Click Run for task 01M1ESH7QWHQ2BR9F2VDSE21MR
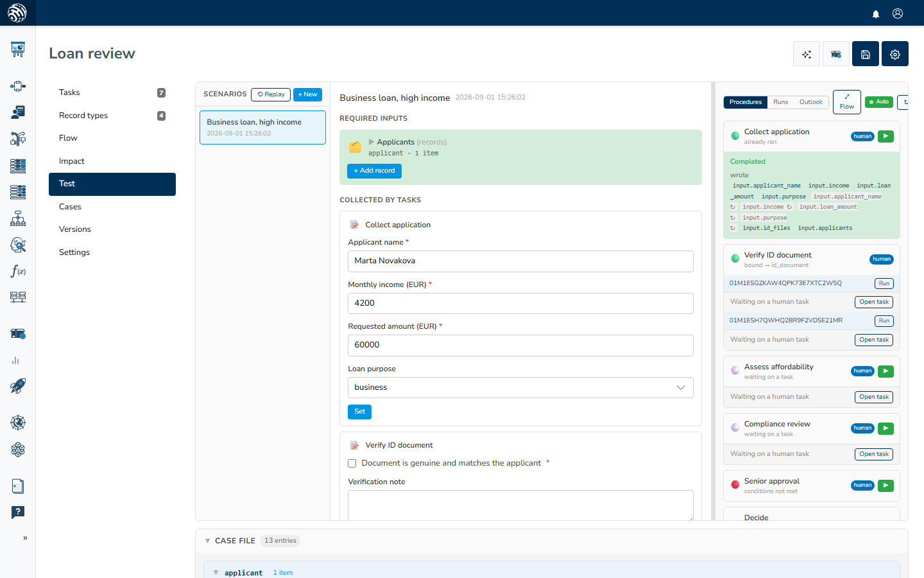Image resolution: width=924 pixels, height=578 pixels. point(884,320)
